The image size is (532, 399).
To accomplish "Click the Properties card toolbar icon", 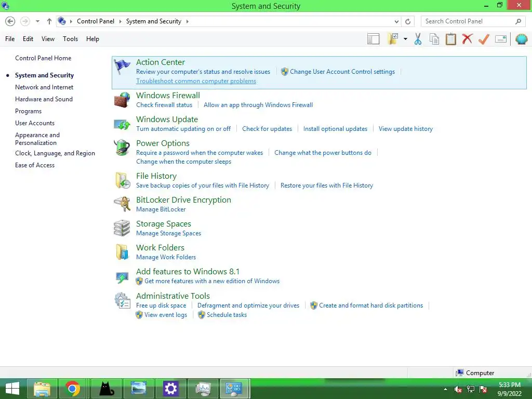I will (501, 39).
